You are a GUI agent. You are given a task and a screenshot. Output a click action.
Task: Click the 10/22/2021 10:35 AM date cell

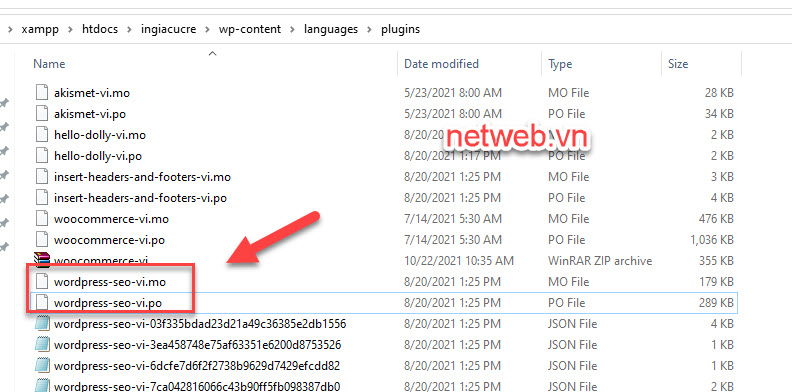click(x=459, y=261)
